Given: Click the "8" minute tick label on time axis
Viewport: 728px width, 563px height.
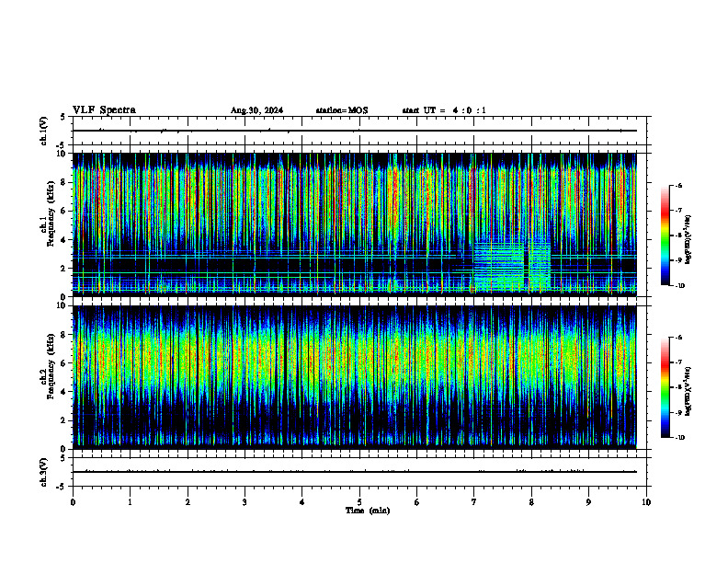Looking at the screenshot, I should [531, 502].
